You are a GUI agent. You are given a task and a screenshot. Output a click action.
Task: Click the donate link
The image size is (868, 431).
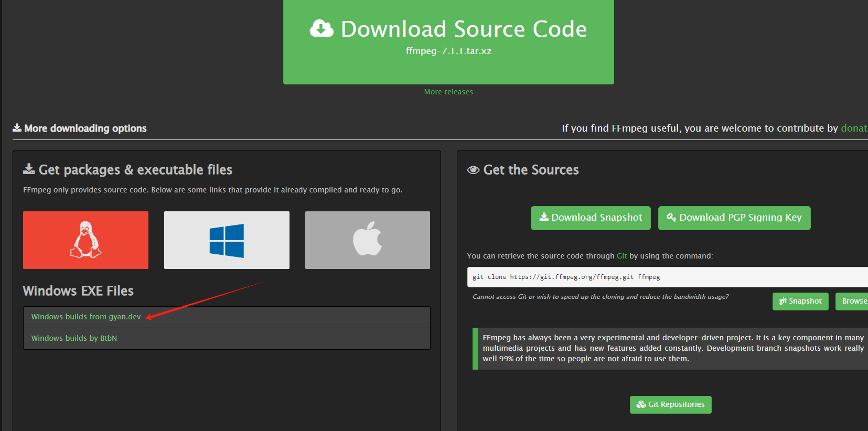(x=854, y=128)
